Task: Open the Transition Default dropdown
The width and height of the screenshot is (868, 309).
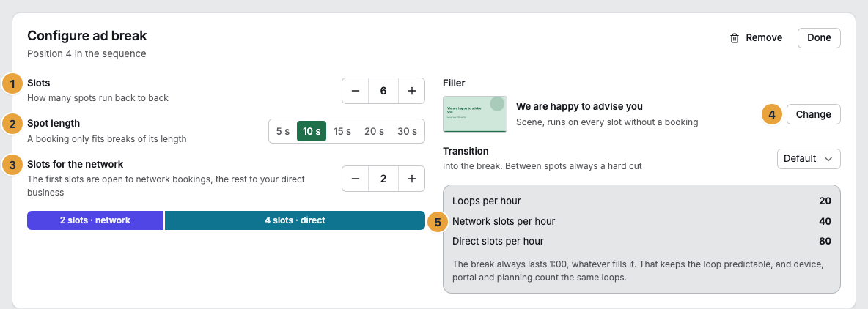Action: click(x=808, y=159)
